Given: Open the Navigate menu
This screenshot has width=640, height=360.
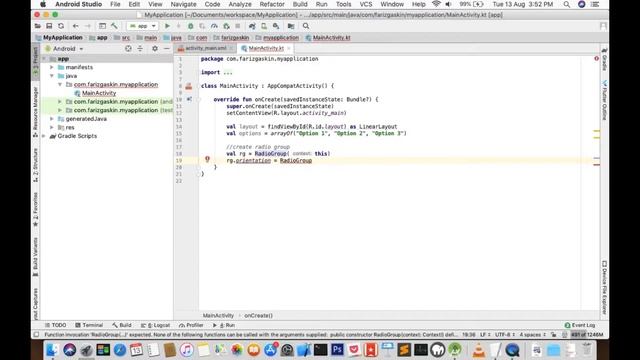Looking at the screenshot, I should pos(183,4).
